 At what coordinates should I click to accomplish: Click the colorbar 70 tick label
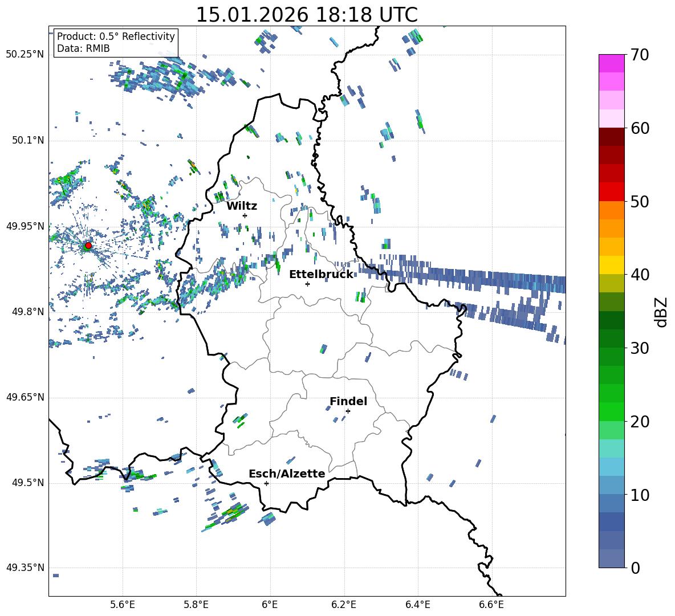pos(640,55)
